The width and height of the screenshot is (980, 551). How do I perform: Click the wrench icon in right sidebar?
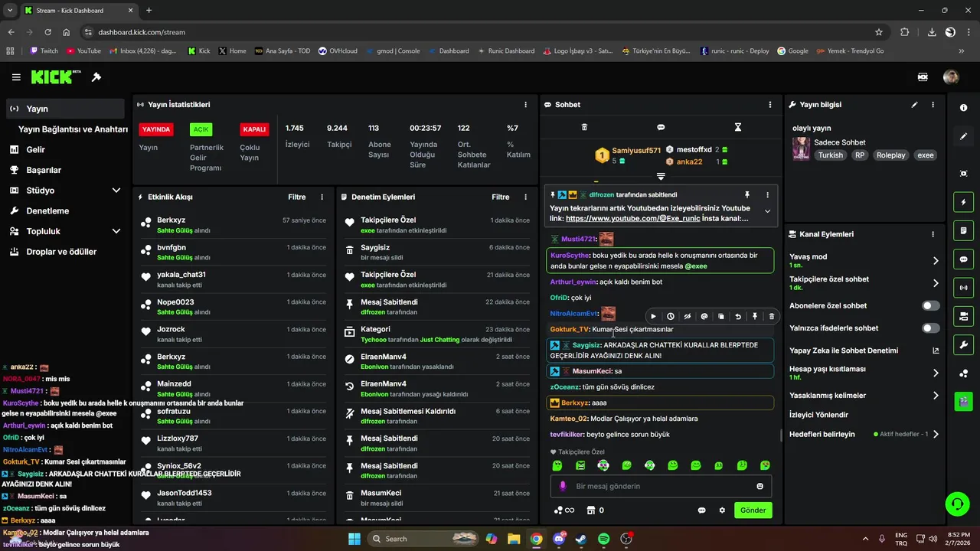(x=963, y=344)
